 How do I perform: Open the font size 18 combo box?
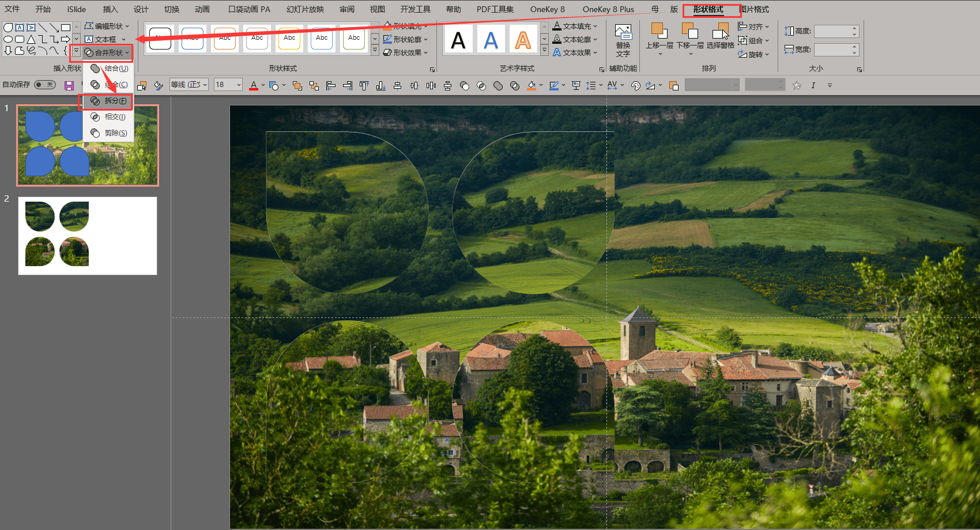point(228,85)
